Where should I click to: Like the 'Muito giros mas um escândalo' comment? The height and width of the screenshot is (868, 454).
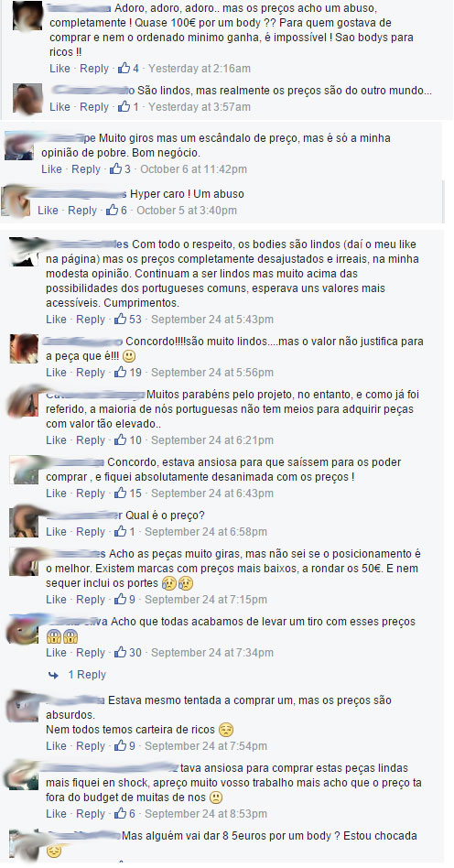coord(51,168)
